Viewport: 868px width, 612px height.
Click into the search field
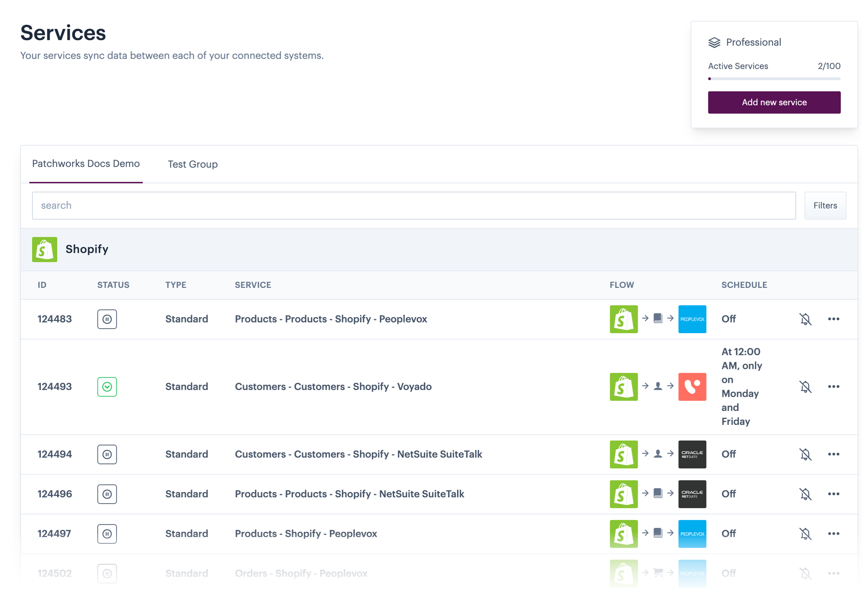[x=414, y=206]
